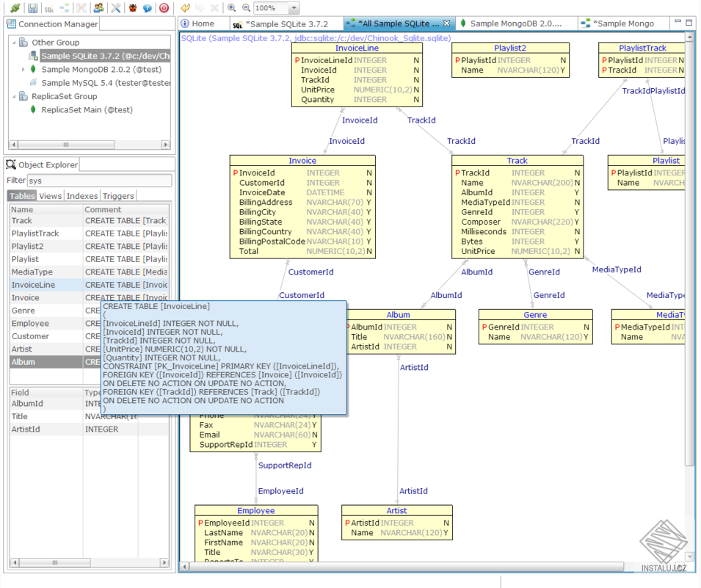Select ReplicaSet Main (@test) connection
Viewport: 701px width, 588px height.
[87, 109]
